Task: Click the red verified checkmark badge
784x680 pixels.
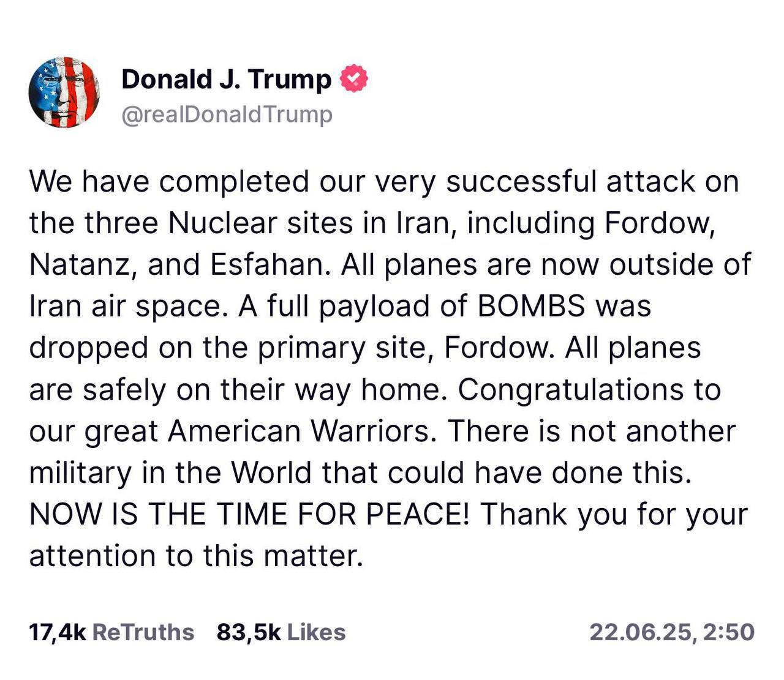Action: point(353,79)
